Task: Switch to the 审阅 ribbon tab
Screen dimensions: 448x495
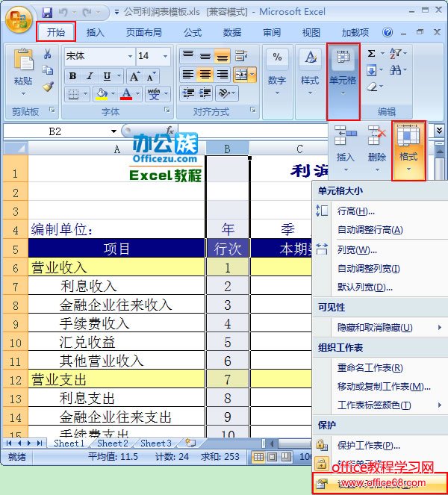Action: coord(272,32)
